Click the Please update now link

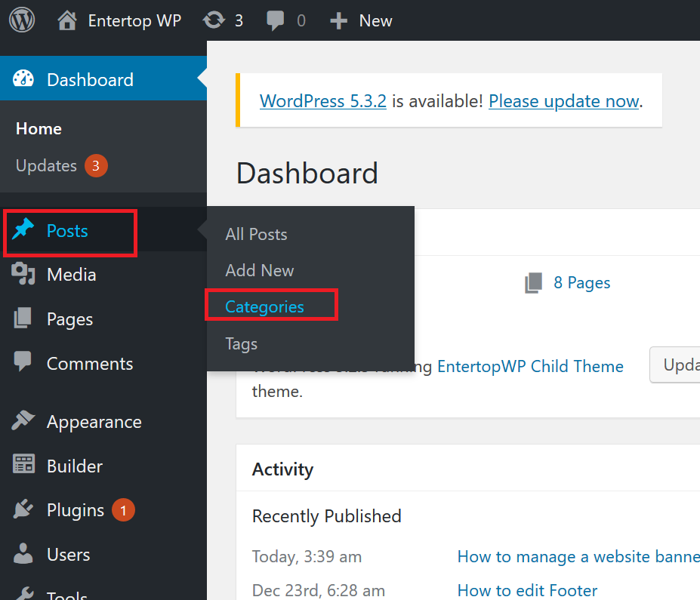pos(564,101)
